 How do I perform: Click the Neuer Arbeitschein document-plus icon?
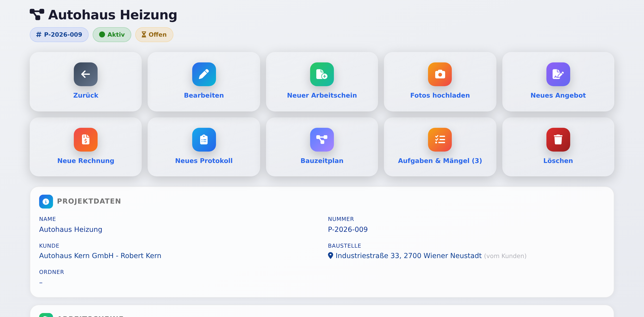coord(322,74)
